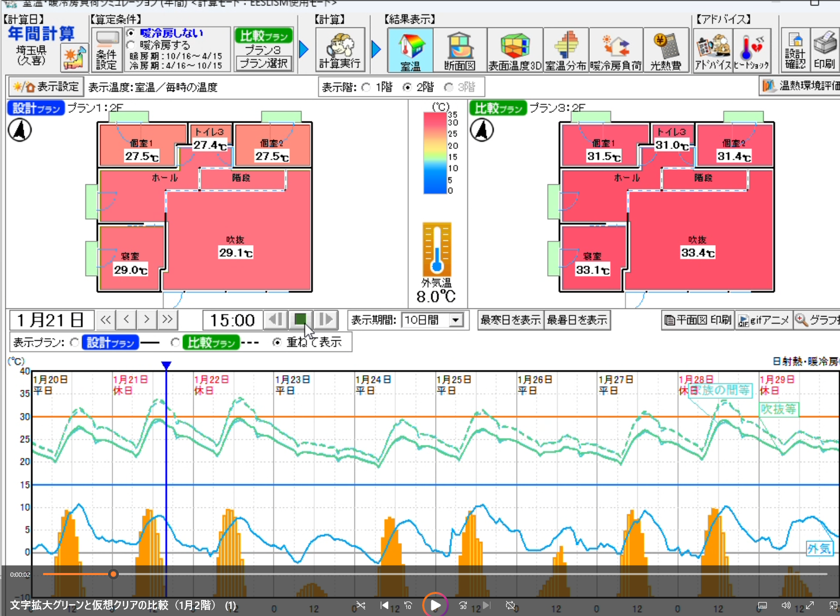Viewport: 840px width, 616px height.
Task: Click the 15:00 time field
Action: (232, 320)
